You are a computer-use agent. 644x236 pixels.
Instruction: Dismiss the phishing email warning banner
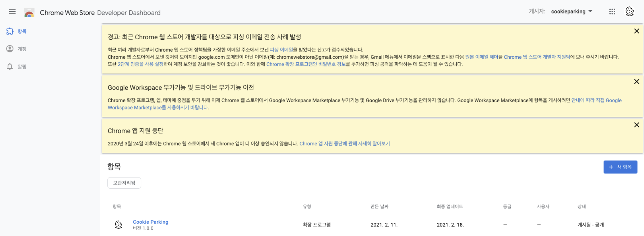pyautogui.click(x=637, y=31)
